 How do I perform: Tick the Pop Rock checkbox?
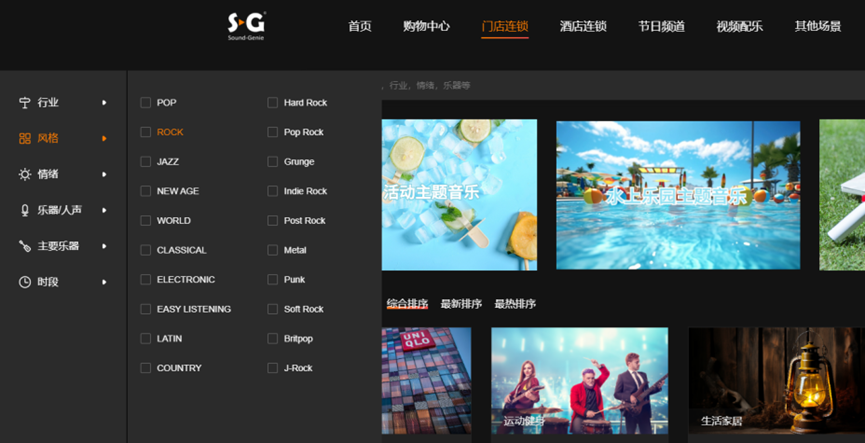coord(273,132)
